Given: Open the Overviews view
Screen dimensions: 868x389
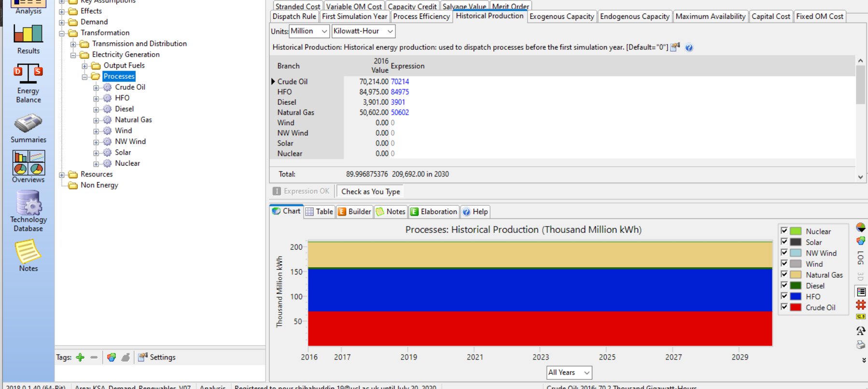Looking at the screenshot, I should pyautogui.click(x=28, y=167).
